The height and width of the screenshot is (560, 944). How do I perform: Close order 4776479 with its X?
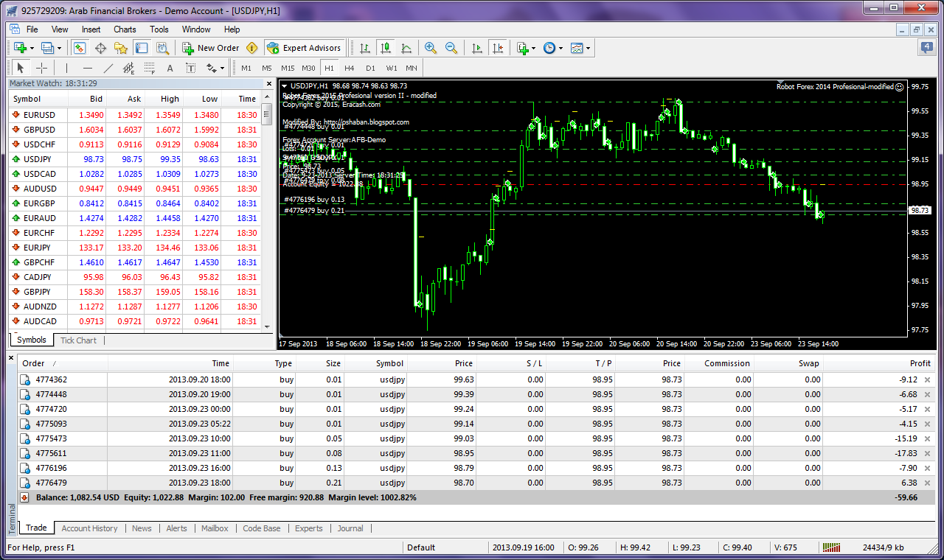928,483
